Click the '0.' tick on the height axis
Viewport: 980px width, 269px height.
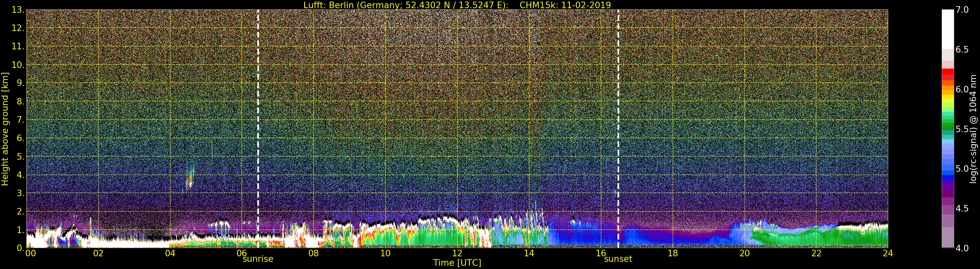tap(21, 248)
